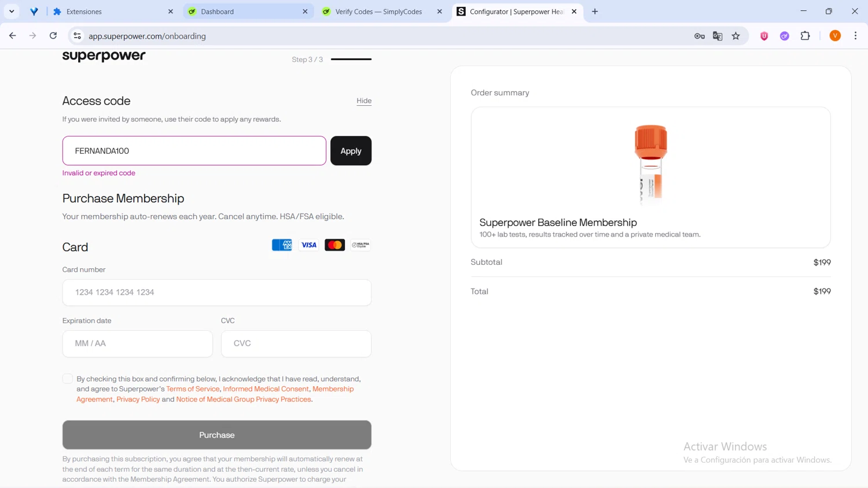This screenshot has height=488, width=868.
Task: Open the Terms of Service link
Action: tap(193, 389)
